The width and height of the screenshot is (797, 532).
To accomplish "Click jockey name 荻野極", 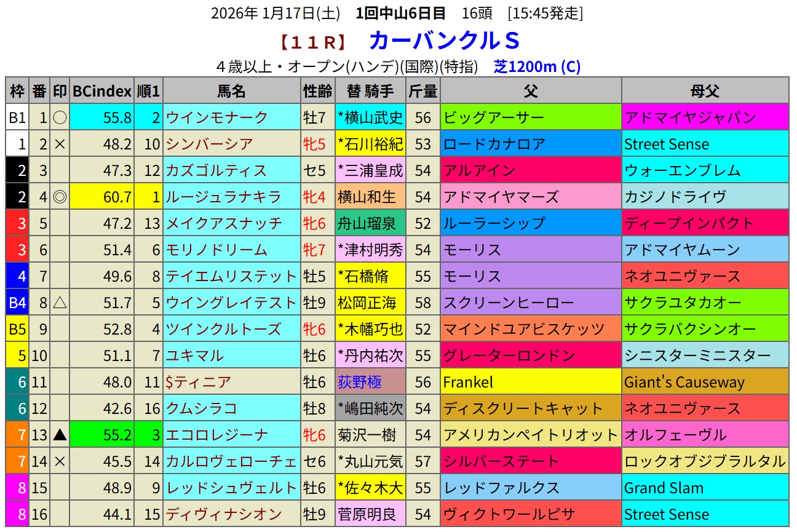I will click(360, 382).
